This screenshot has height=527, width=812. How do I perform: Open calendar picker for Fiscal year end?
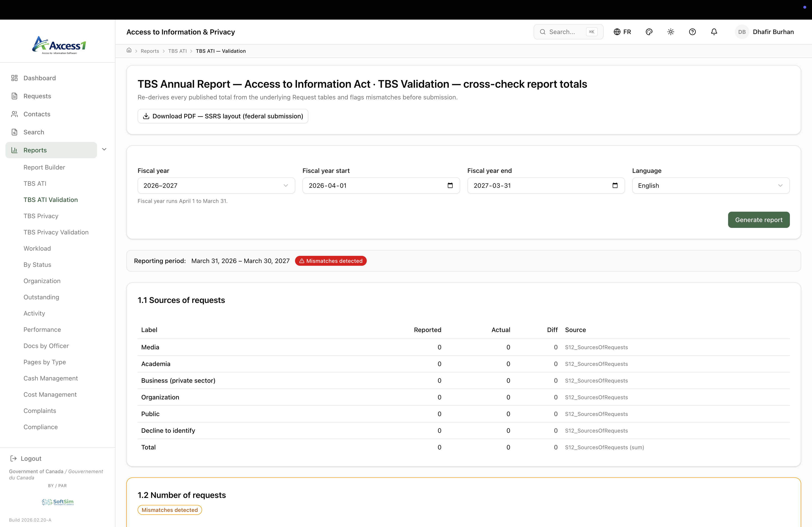click(x=615, y=186)
